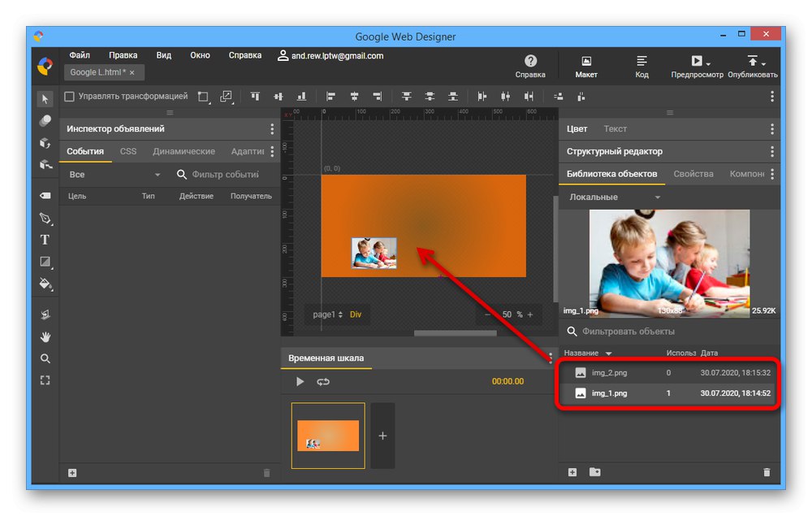Activate the Hand pan tool
This screenshot has width=812, height=516.
pos(45,336)
